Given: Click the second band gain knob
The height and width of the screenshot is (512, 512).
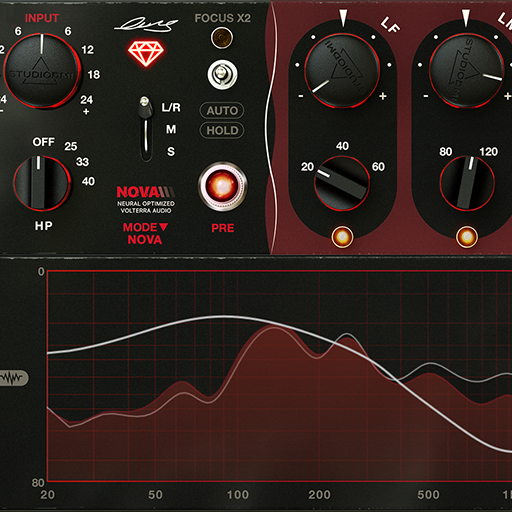Looking at the screenshot, I should point(467,70).
